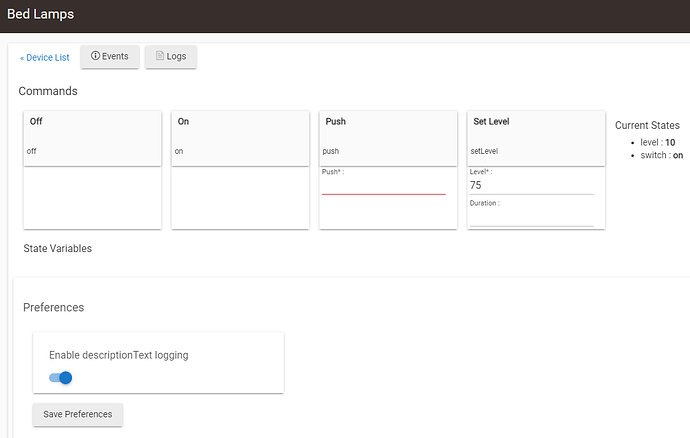Select the 'level : 10' current state

(x=657, y=142)
